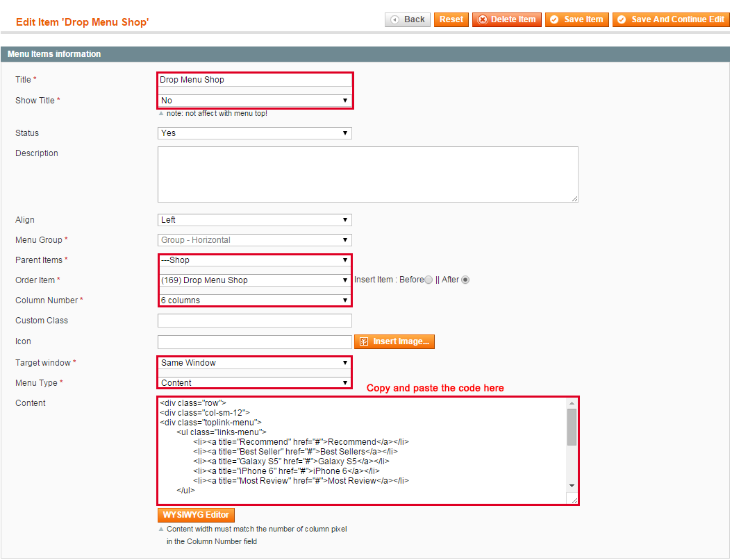Viewport: 732px width, 560px height.
Task: Click the 'note: not affect with menu top!' text
Action: click(217, 113)
